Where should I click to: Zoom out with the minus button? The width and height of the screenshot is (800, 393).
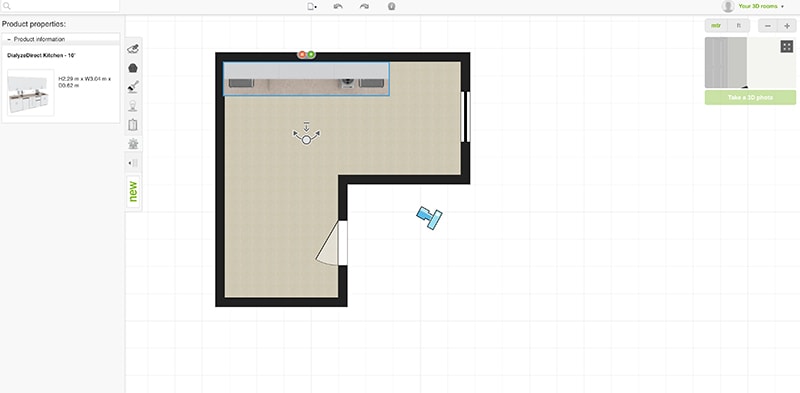(x=768, y=26)
